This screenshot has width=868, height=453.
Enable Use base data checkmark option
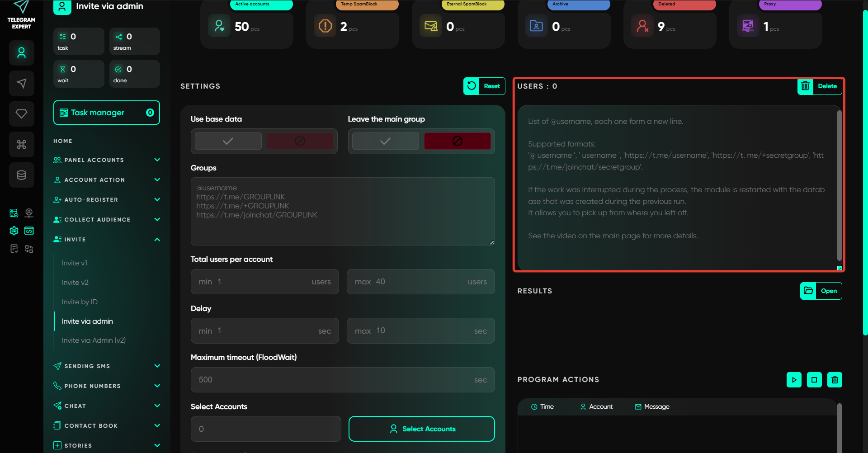[228, 141]
